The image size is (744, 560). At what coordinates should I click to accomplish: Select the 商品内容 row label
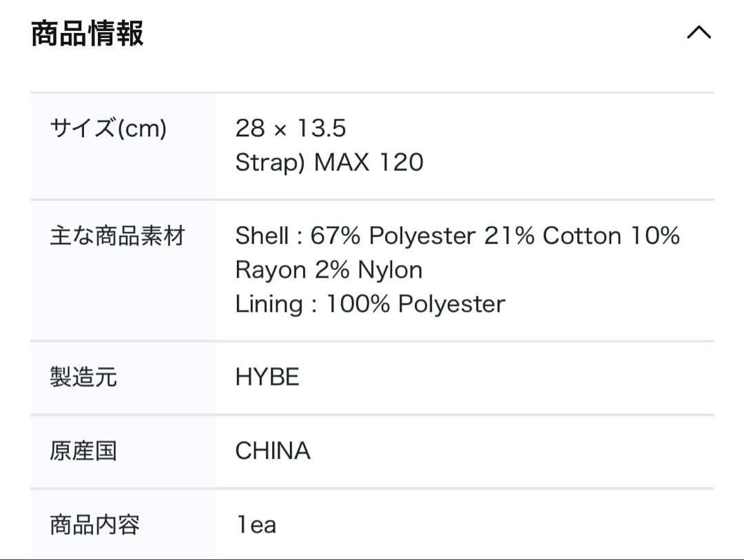(x=94, y=525)
